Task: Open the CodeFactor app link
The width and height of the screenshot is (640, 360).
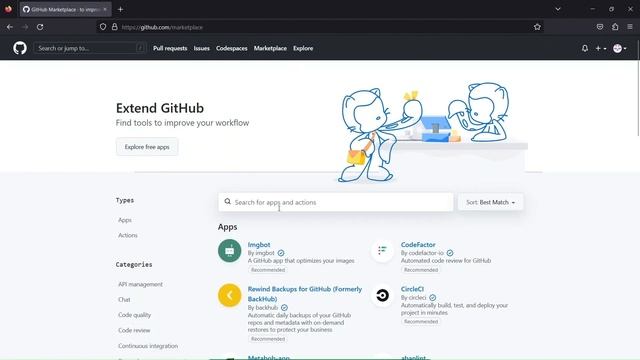Action: [418, 244]
